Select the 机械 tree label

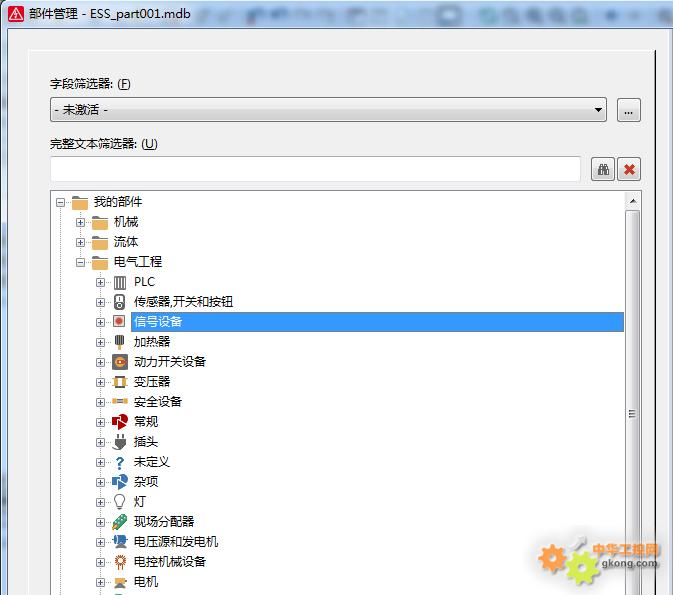point(126,222)
